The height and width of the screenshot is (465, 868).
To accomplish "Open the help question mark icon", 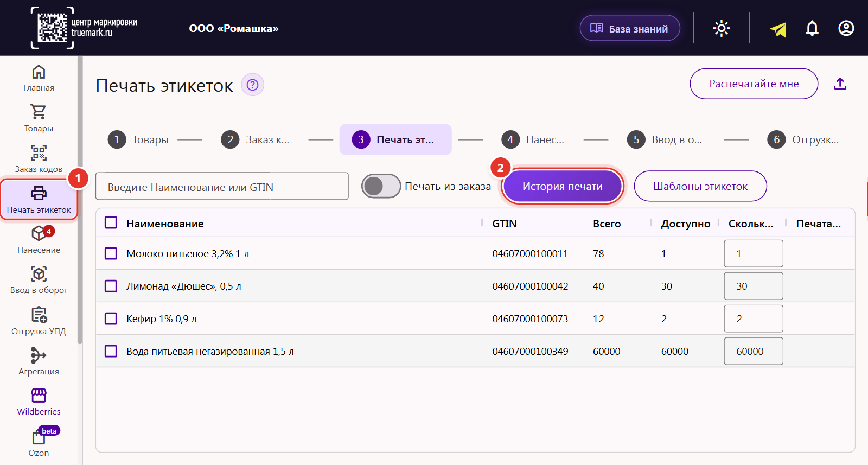I will (x=252, y=85).
